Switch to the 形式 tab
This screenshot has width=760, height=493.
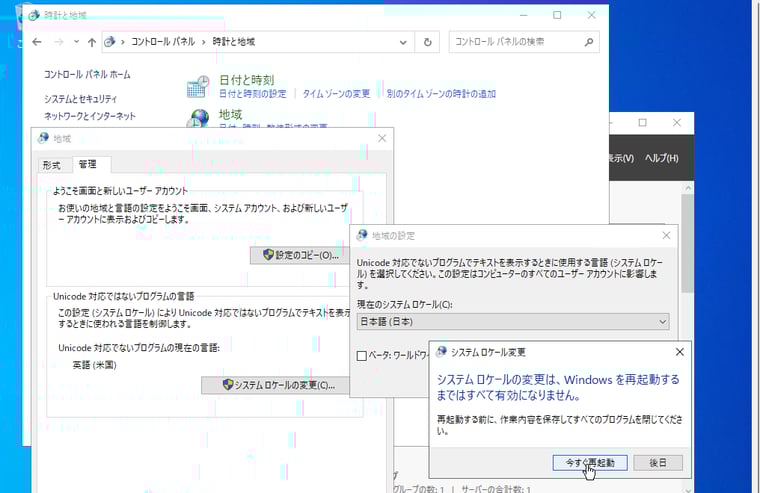point(51,165)
